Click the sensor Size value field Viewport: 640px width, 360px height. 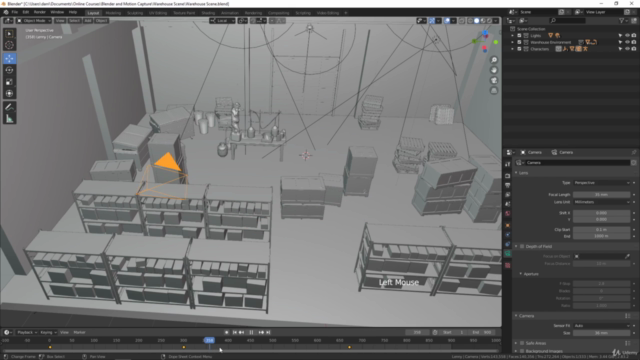click(x=602, y=333)
